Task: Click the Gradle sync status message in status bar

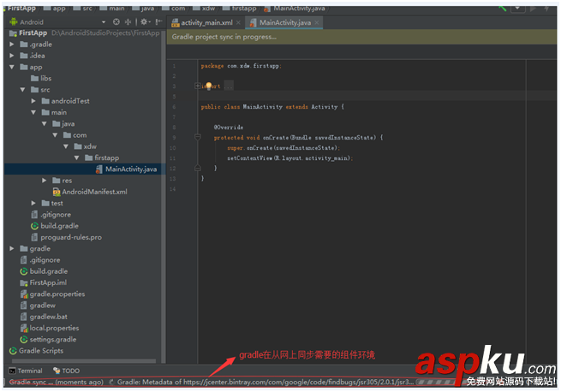Action: 57,382
